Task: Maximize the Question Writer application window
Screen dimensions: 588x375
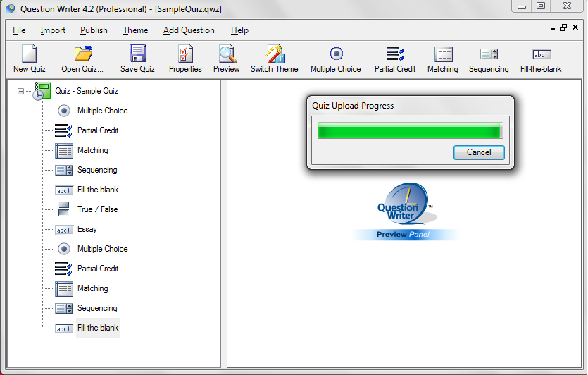Action: (x=541, y=6)
